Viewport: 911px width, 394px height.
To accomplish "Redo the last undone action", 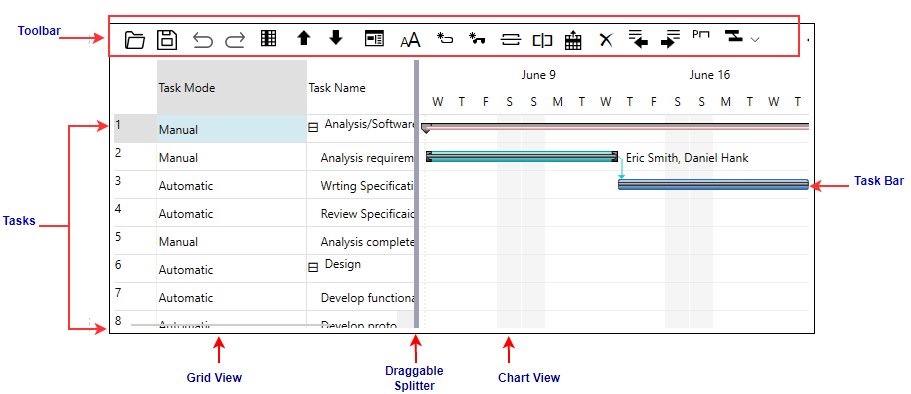I will click(x=235, y=40).
